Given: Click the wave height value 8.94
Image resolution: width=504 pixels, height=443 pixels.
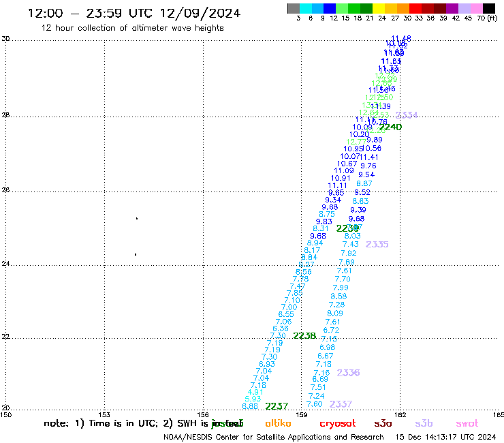Looking at the screenshot, I should (x=315, y=243).
